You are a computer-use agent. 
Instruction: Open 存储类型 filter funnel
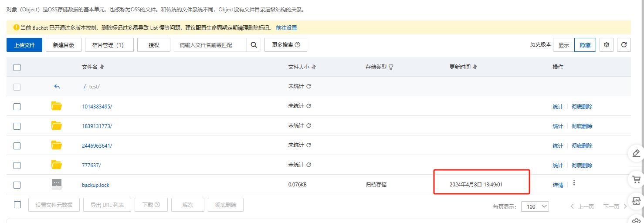[x=391, y=67]
